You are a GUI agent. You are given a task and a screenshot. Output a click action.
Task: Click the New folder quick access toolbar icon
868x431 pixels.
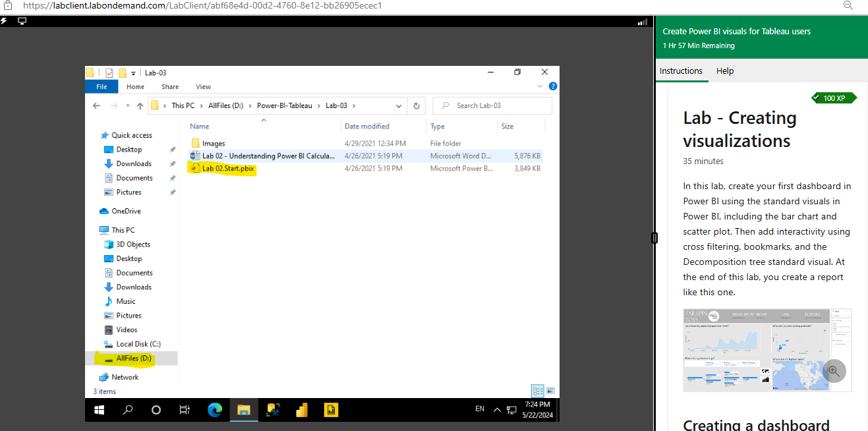click(122, 73)
